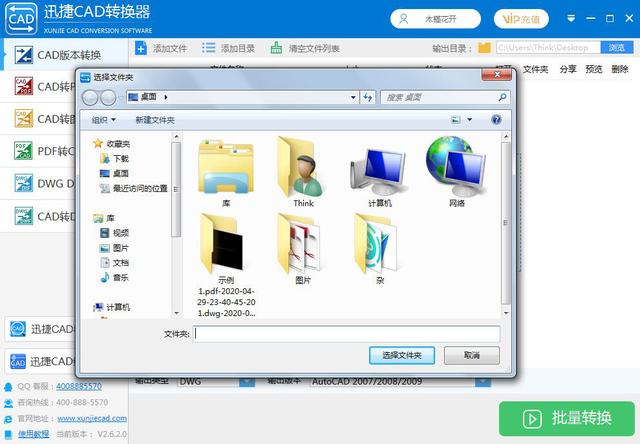
Task: Click the first 迅捷CAD product item
Action: [40, 329]
